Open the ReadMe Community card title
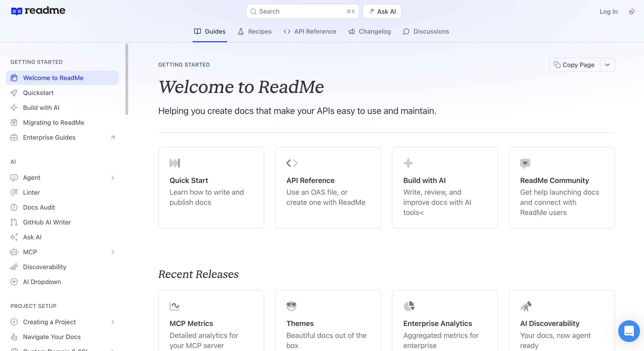Viewport: 644px width, 351px height. click(x=554, y=180)
